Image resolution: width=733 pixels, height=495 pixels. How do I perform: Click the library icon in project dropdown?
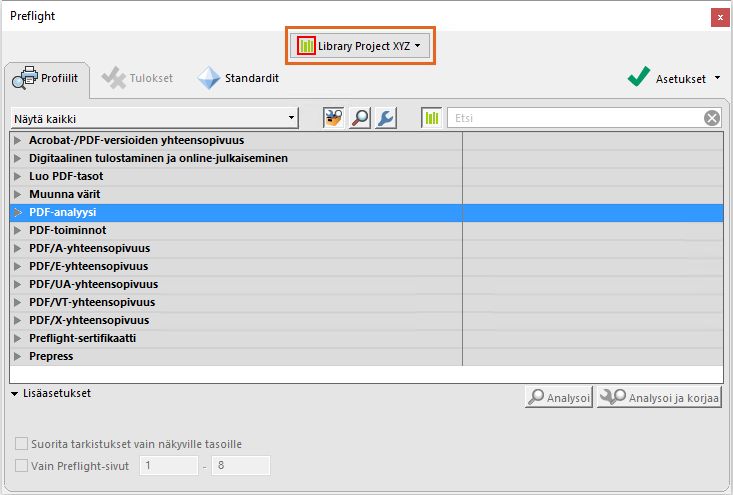[x=306, y=46]
